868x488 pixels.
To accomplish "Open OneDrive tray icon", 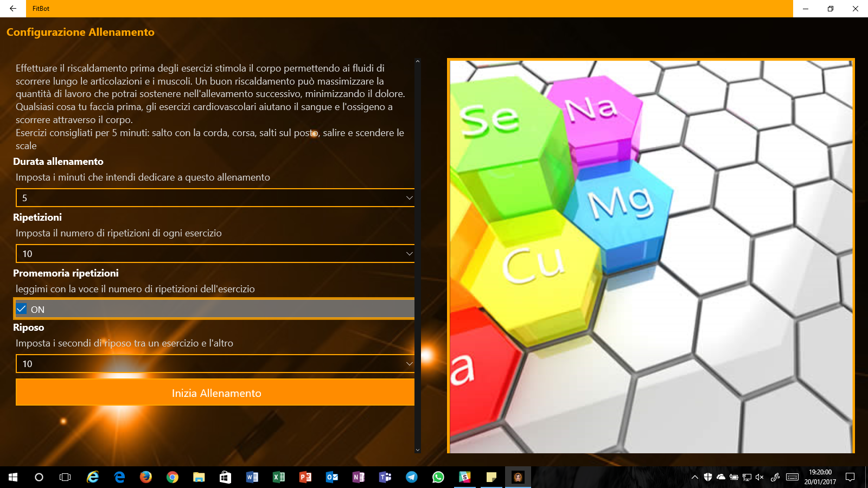I will [x=721, y=477].
